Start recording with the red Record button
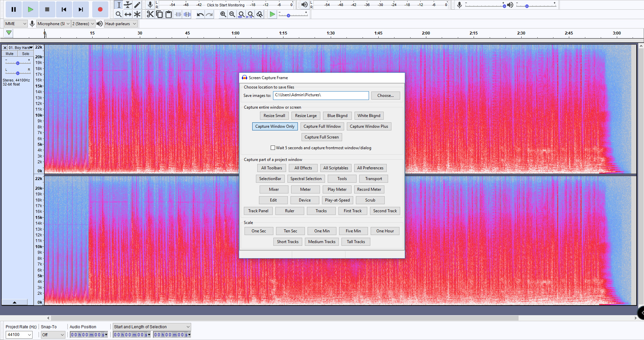 point(100,9)
